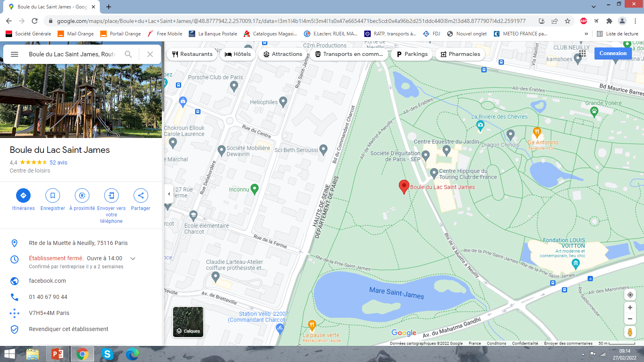Click Envoyer des commentaires footer link

tap(568, 343)
